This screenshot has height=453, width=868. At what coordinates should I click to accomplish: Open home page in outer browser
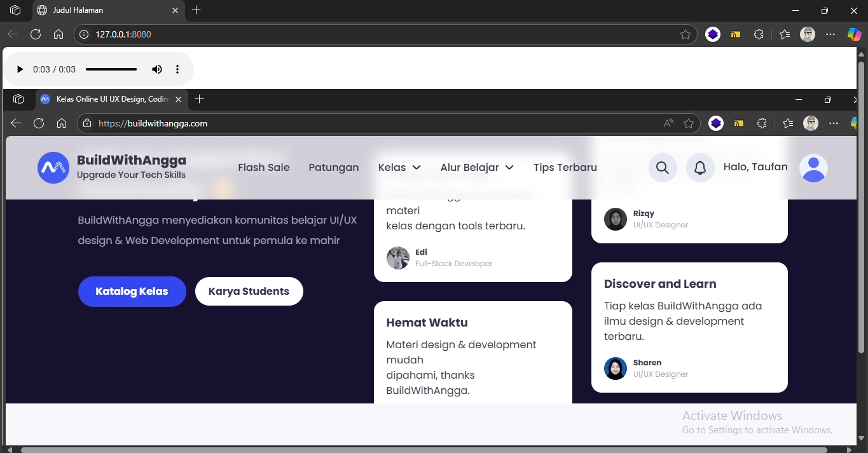tap(59, 34)
